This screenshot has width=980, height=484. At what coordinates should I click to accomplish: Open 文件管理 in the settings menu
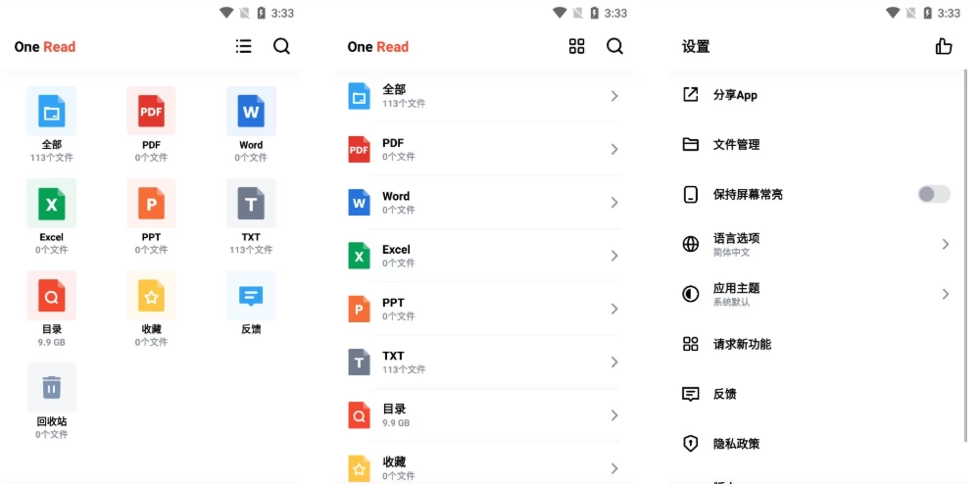click(x=736, y=145)
